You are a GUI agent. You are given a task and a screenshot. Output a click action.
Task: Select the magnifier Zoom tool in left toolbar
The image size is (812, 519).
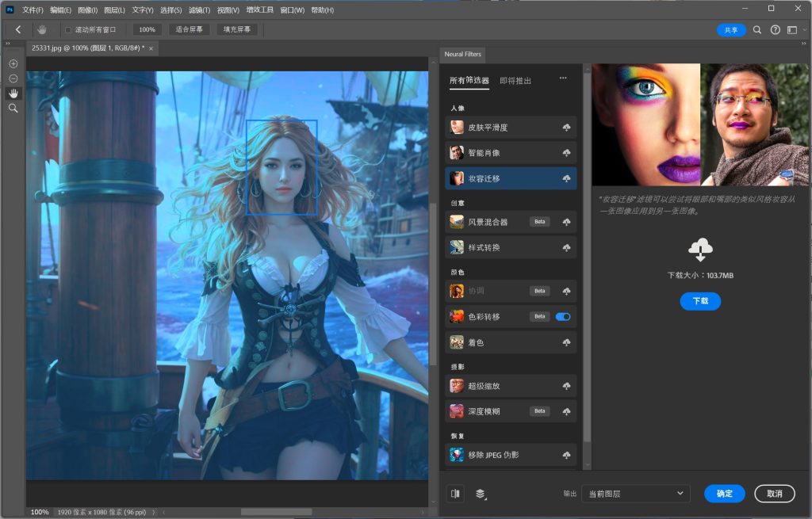pyautogui.click(x=13, y=108)
